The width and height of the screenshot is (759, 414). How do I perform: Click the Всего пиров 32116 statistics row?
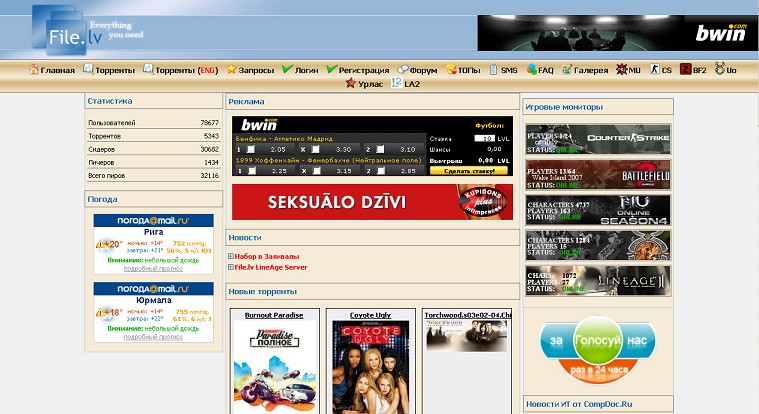tap(153, 175)
